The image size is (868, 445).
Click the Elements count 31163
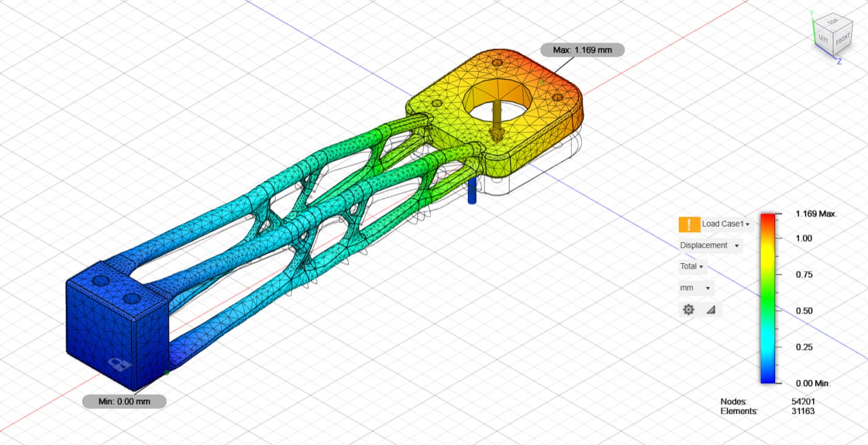tap(803, 411)
